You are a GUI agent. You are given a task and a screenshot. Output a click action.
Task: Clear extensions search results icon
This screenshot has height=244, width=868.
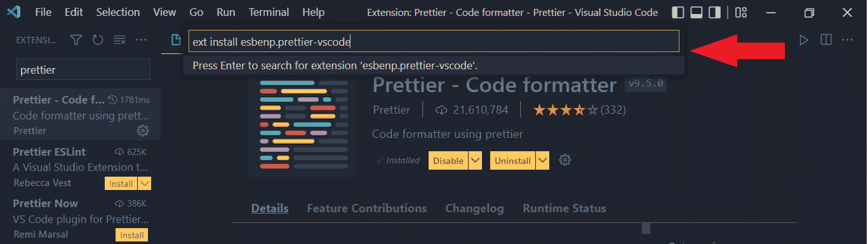coord(119,40)
